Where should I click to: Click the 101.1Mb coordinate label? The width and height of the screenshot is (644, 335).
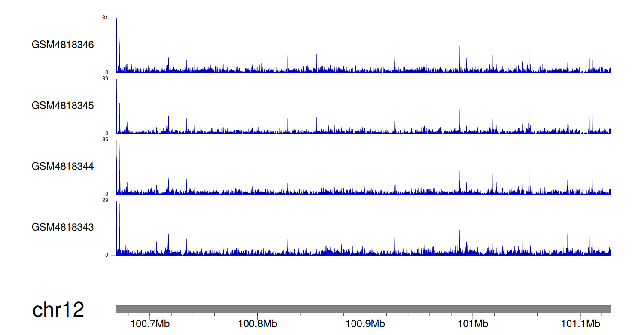pos(581,323)
